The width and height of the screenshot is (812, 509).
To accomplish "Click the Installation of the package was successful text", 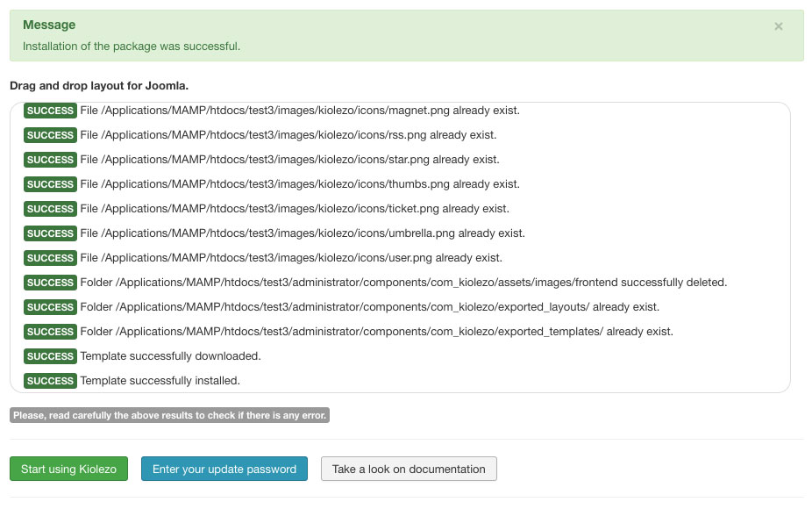I will (x=132, y=47).
